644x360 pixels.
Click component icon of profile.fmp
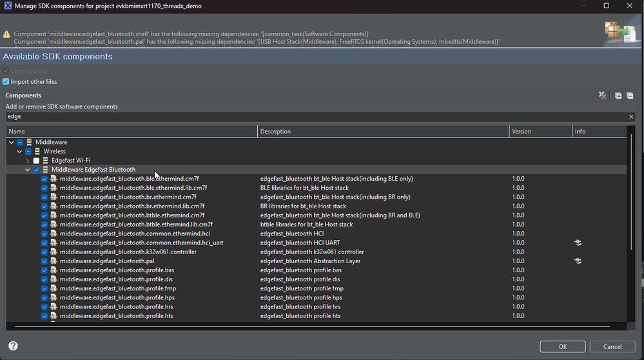[54, 288]
